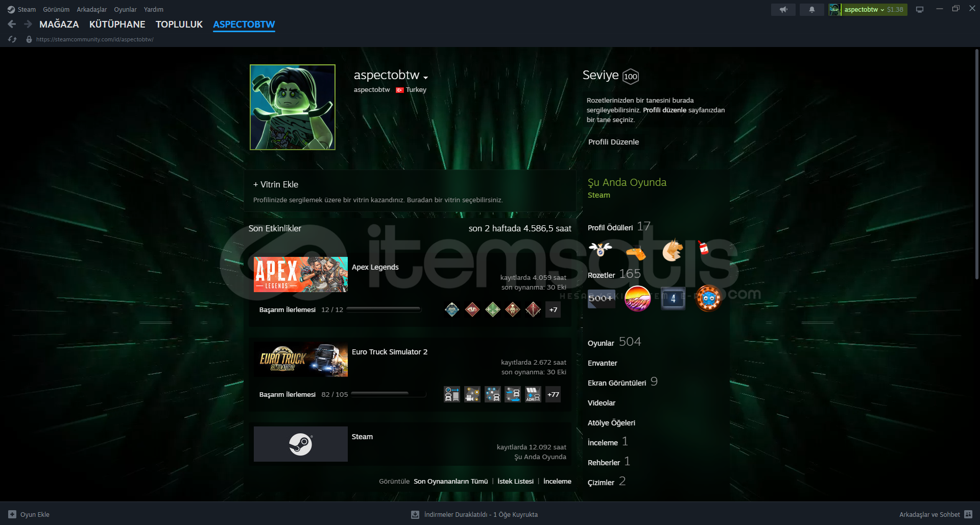980x525 pixels.
Task: Click the Steam logo in the menu bar
Action: (11, 10)
